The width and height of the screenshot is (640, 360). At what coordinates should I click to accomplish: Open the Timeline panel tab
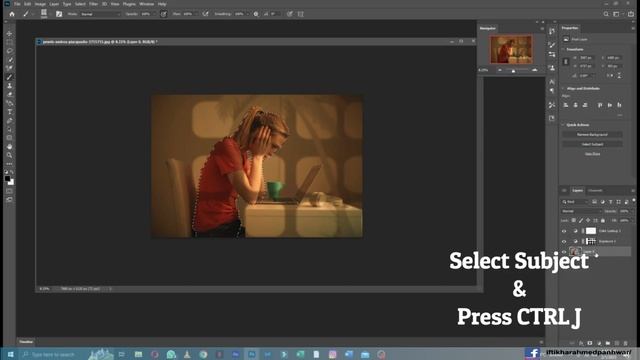26,342
